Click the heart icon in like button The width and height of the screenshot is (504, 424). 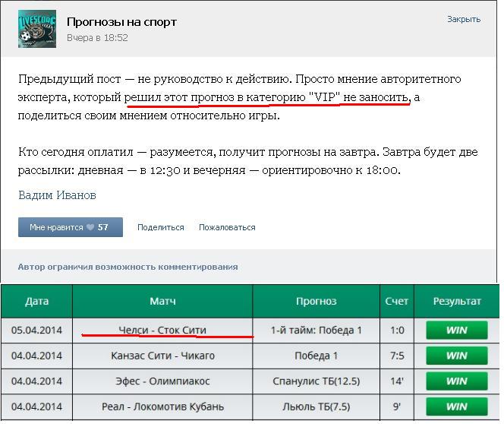[90, 227]
